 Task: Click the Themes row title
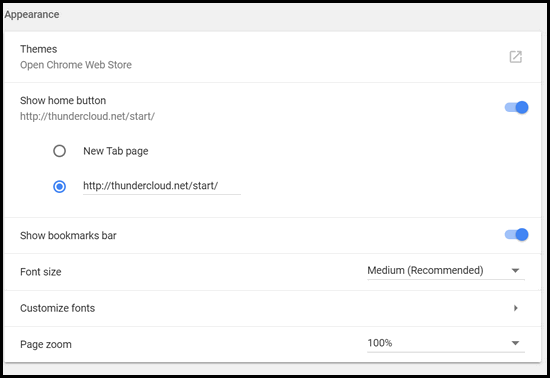click(39, 49)
